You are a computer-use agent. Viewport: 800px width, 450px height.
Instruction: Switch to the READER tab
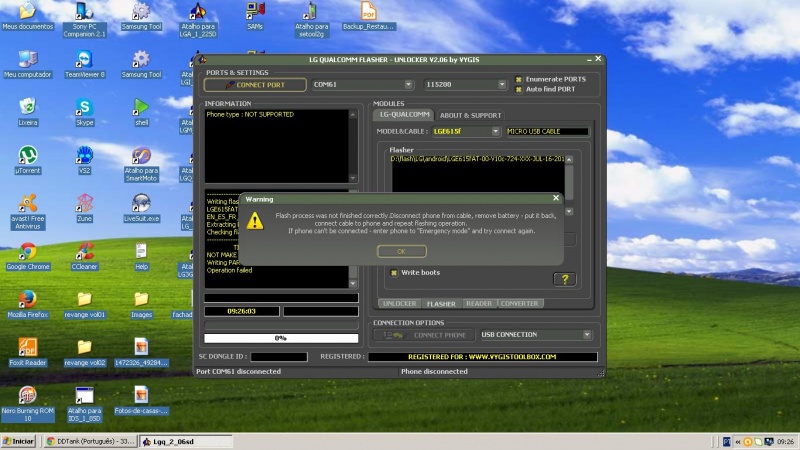coord(479,304)
